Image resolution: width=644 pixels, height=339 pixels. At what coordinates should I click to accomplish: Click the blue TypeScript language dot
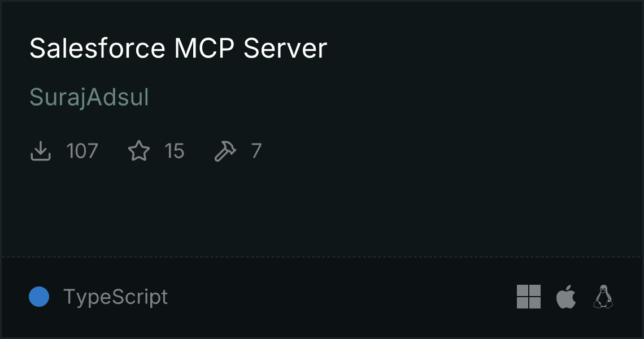tap(39, 297)
